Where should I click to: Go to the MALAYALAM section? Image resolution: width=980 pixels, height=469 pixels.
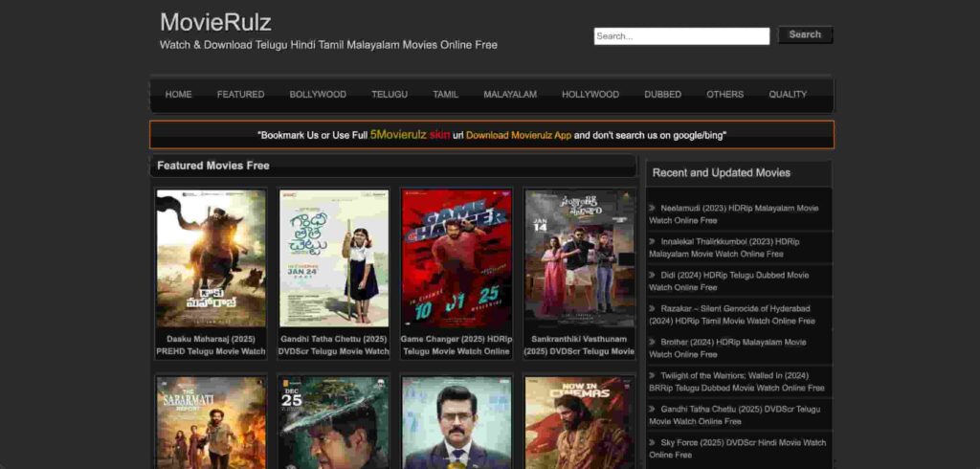tap(510, 95)
